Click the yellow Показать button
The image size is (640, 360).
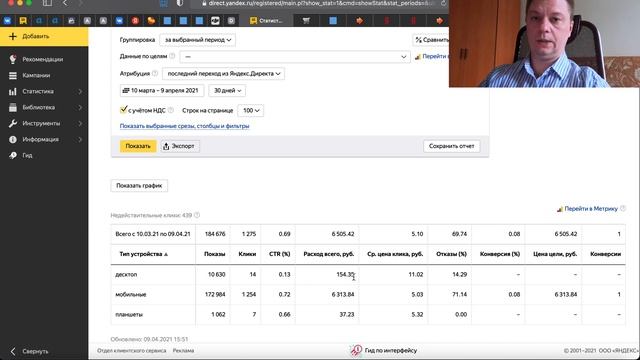click(x=138, y=146)
